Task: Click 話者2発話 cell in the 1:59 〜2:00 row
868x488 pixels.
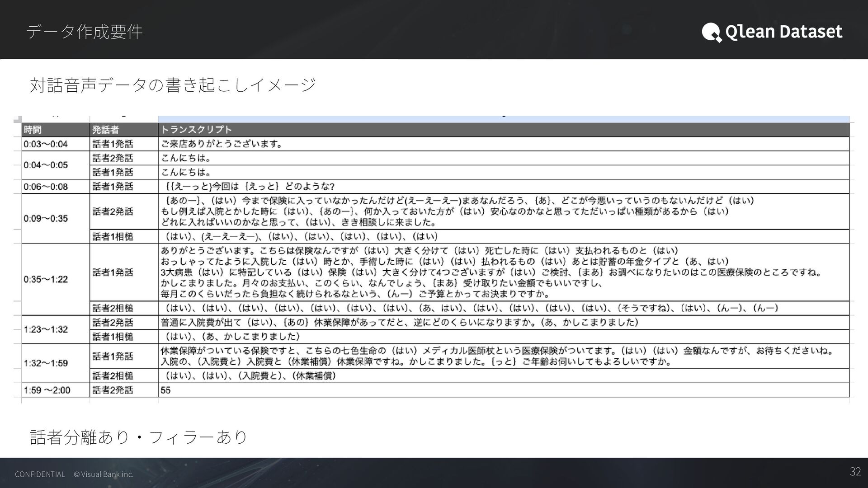Action: point(124,390)
